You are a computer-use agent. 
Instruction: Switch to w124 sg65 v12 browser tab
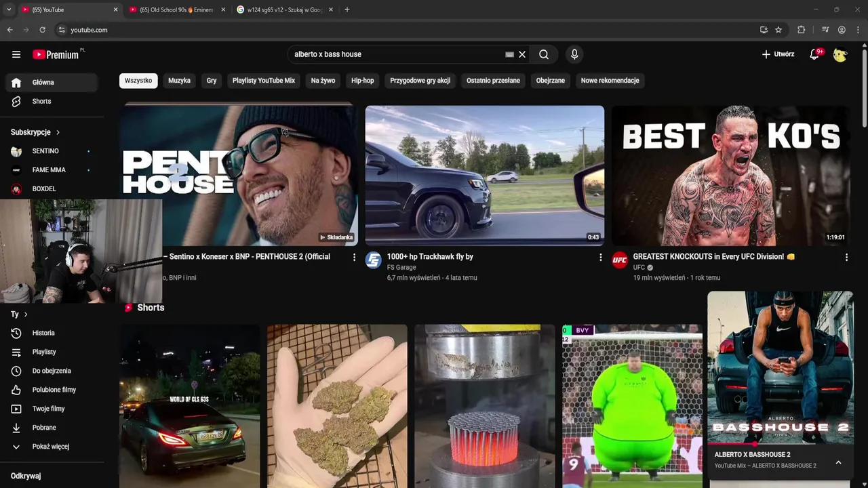(x=283, y=9)
